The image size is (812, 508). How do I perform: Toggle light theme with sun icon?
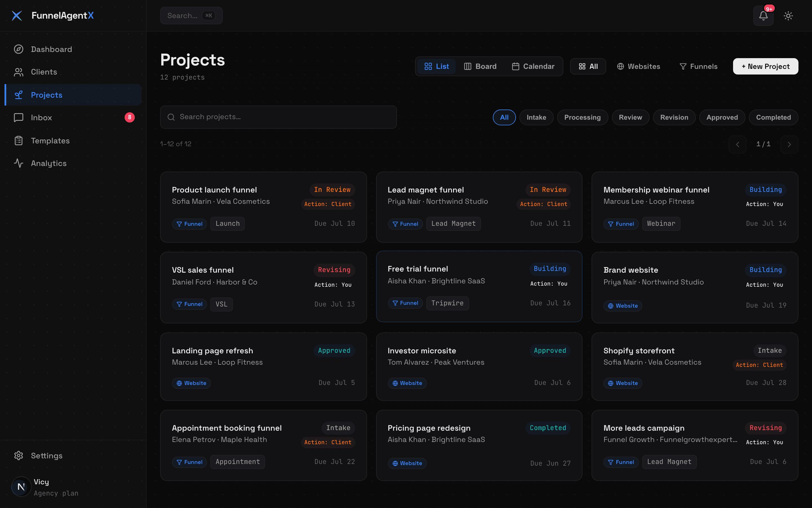[x=788, y=16]
